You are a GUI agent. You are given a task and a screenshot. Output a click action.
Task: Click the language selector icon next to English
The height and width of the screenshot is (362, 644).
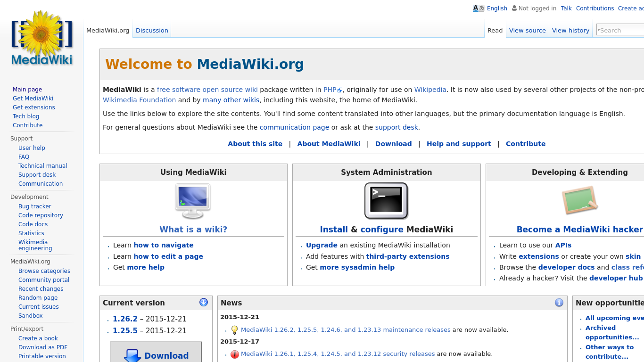[479, 8]
